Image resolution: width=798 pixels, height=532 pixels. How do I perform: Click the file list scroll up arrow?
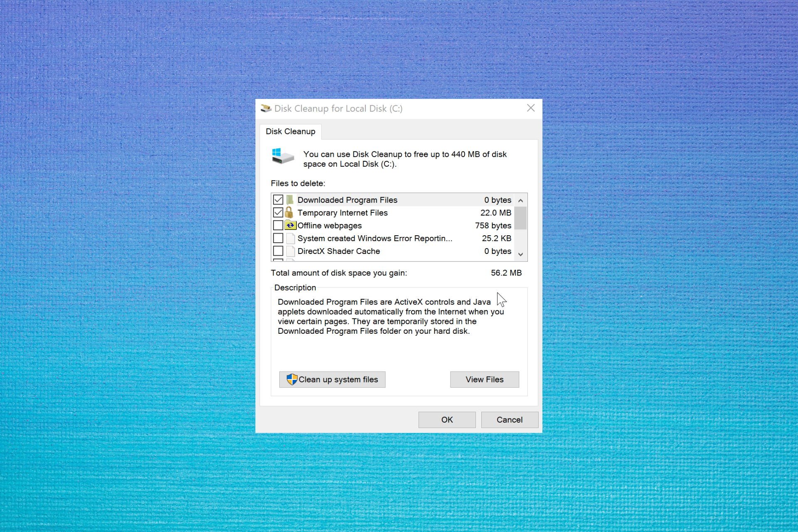point(520,200)
